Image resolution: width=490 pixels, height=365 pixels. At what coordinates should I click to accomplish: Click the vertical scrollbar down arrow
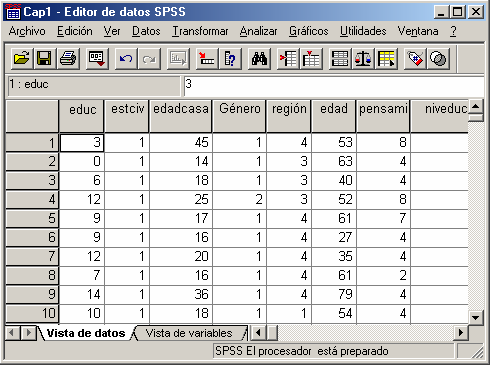click(x=476, y=318)
